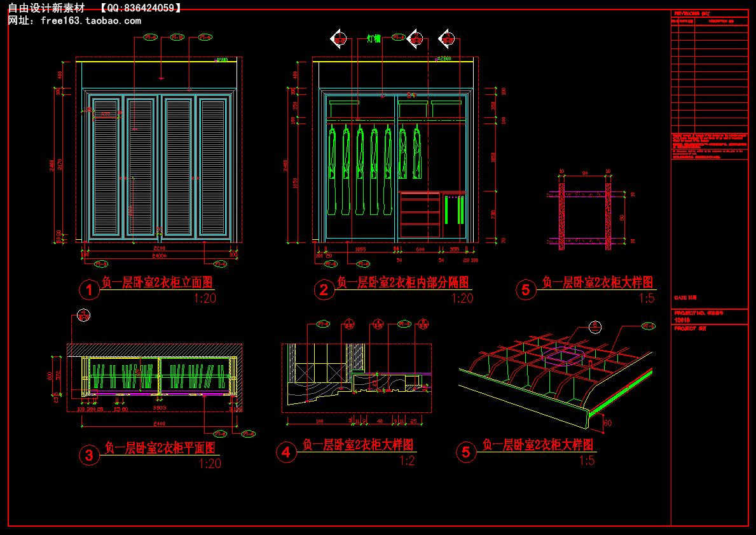Screen dimensions: 756x535
Task: Select the 2400± overall width dimension
Action: (160, 254)
